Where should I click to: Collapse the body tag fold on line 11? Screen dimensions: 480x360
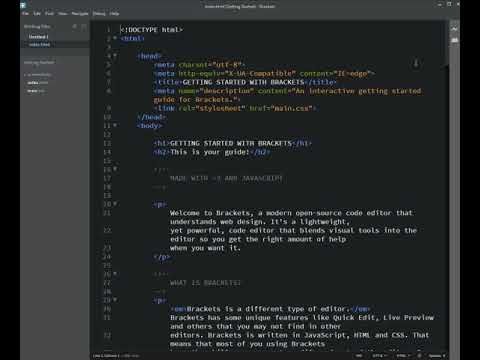click(115, 125)
